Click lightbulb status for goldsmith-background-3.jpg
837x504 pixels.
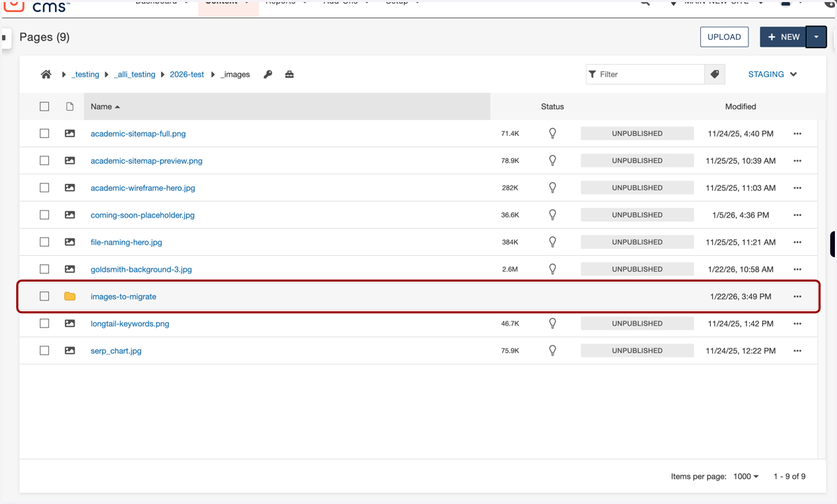click(x=552, y=269)
